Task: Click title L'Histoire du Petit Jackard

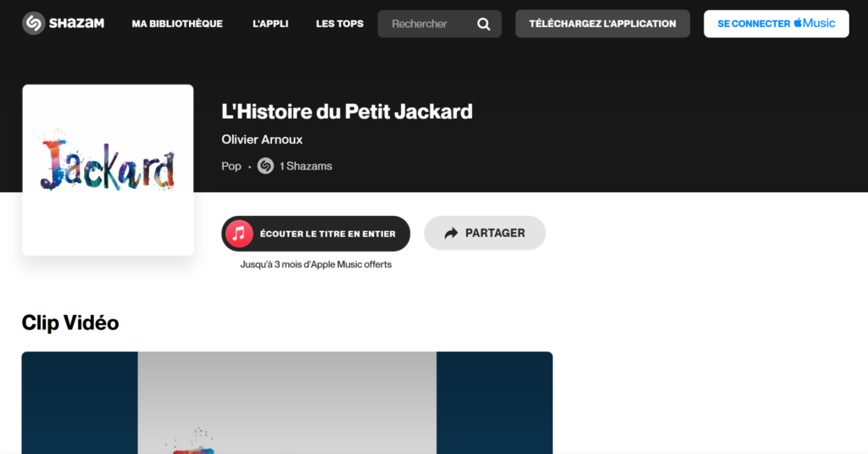Action: tap(347, 112)
